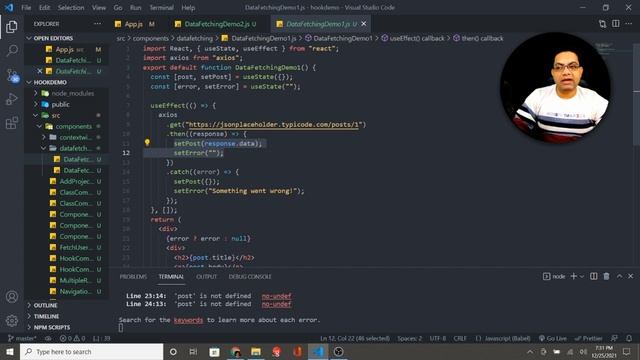Image resolution: width=640 pixels, height=360 pixels.
Task: Split the terminal panel
Action: pyautogui.click(x=593, y=276)
